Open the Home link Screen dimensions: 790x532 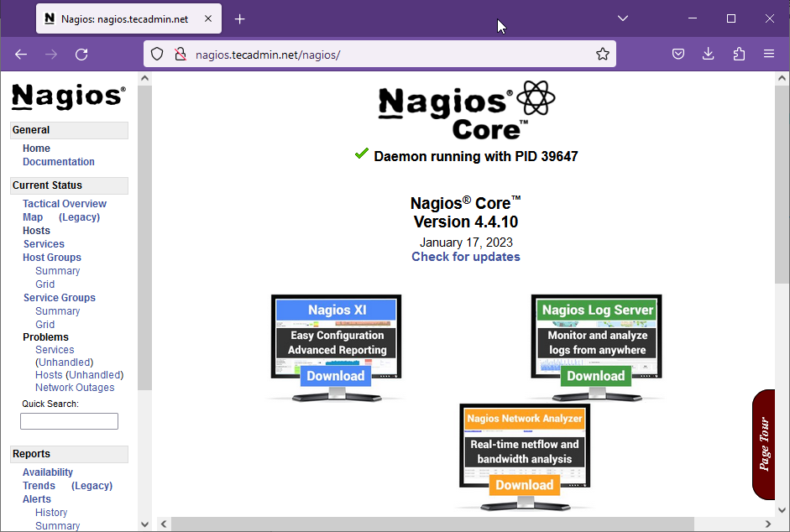coord(36,149)
